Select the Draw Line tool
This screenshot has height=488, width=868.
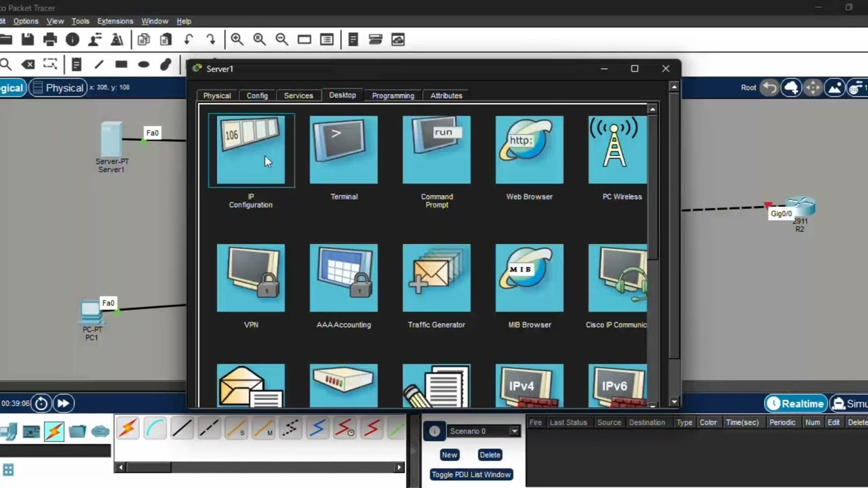[x=99, y=64]
